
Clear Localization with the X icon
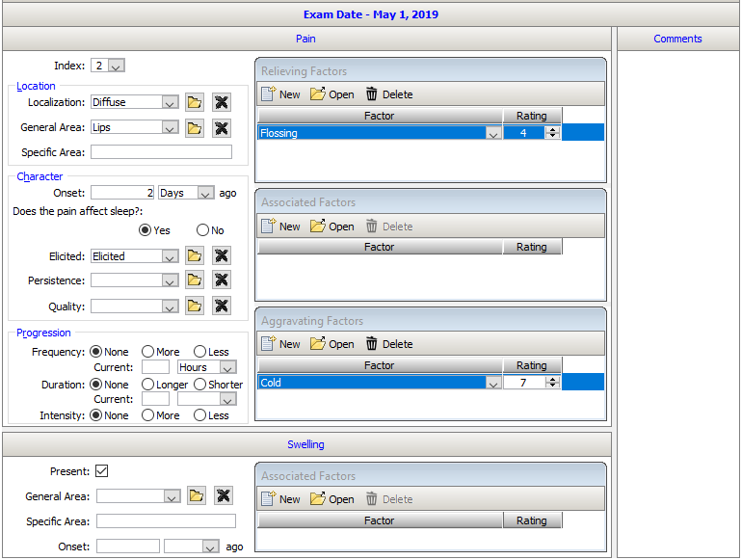tap(222, 102)
